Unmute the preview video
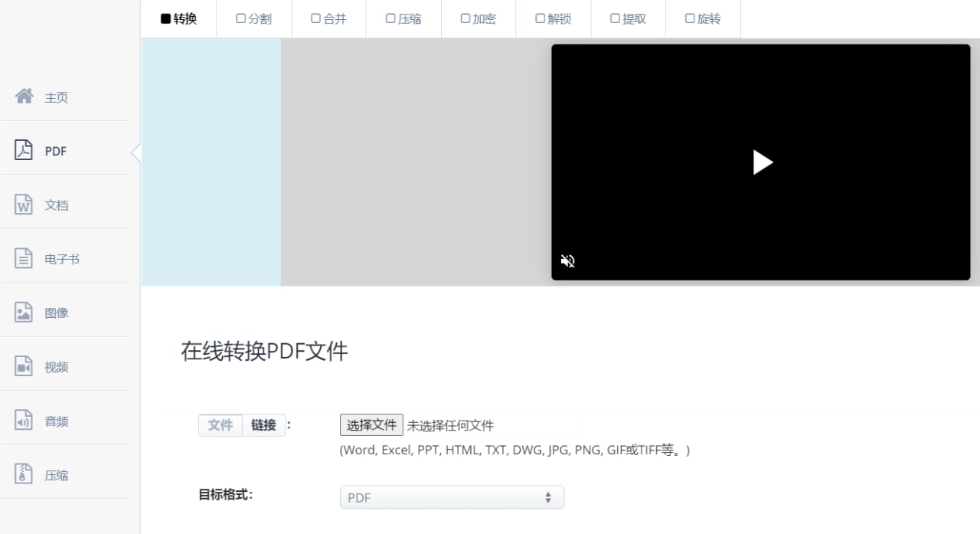 (x=567, y=260)
